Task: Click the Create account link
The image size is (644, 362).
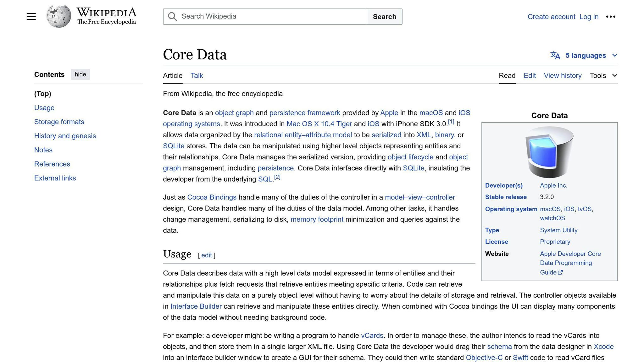Action: pyautogui.click(x=552, y=17)
